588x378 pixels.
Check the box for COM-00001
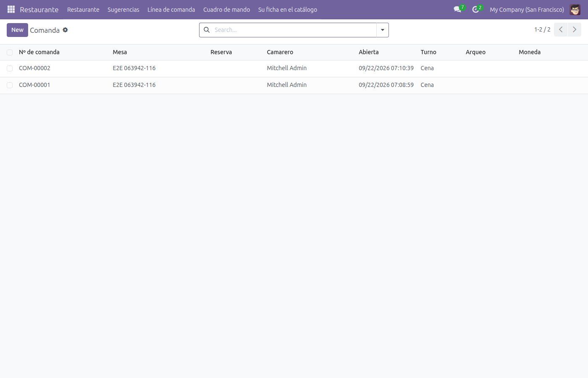[x=10, y=85]
